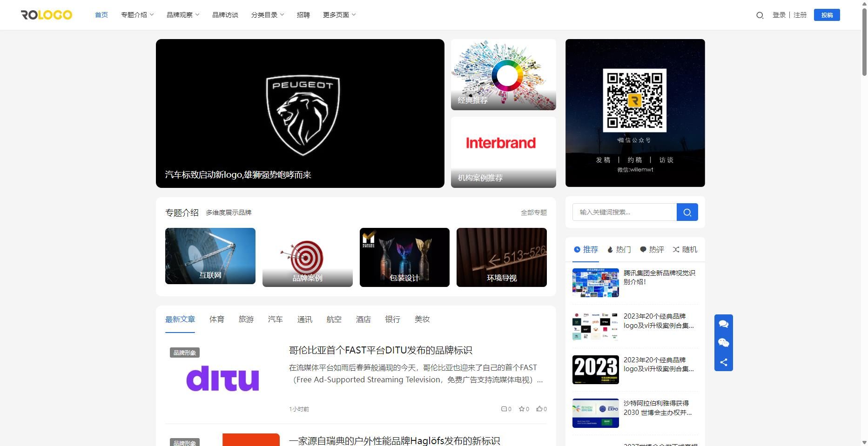The height and width of the screenshot is (446, 868).
Task: Click the blue 投稿 button
Action: pyautogui.click(x=827, y=15)
